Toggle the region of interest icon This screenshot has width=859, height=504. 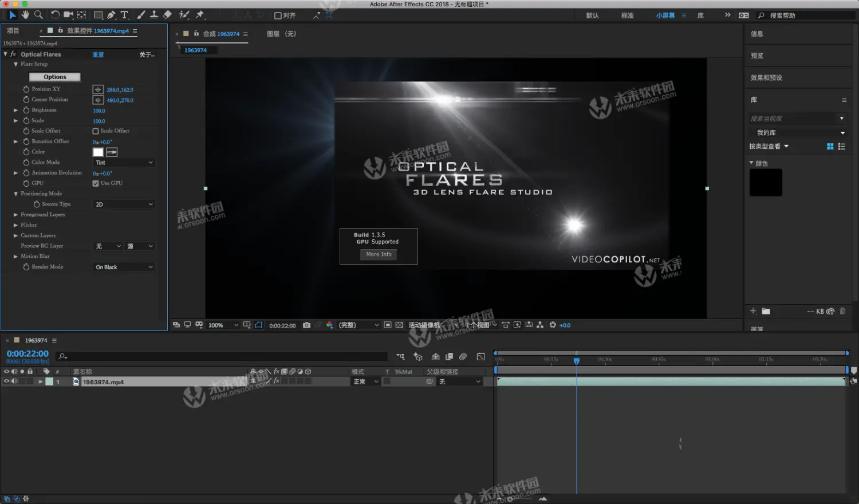tap(388, 325)
